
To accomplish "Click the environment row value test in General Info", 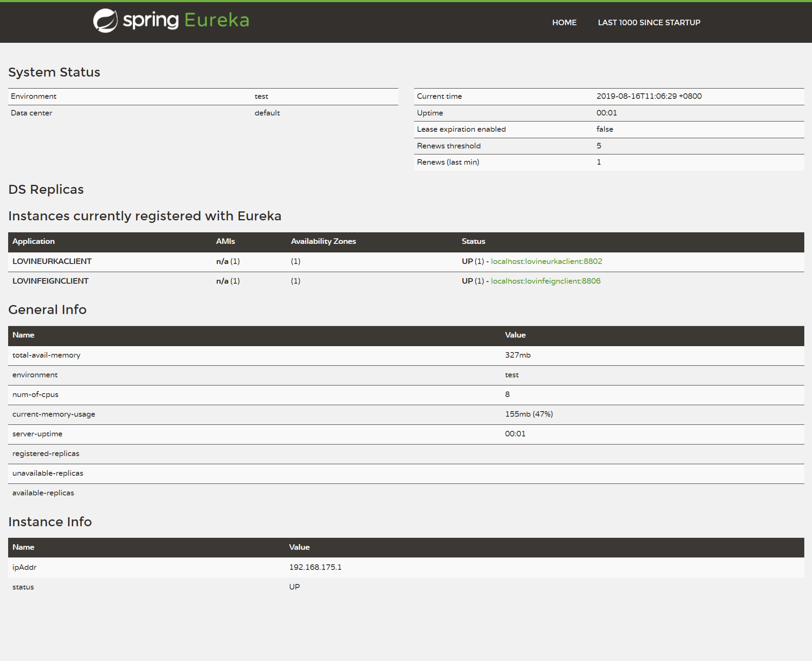I will (512, 375).
